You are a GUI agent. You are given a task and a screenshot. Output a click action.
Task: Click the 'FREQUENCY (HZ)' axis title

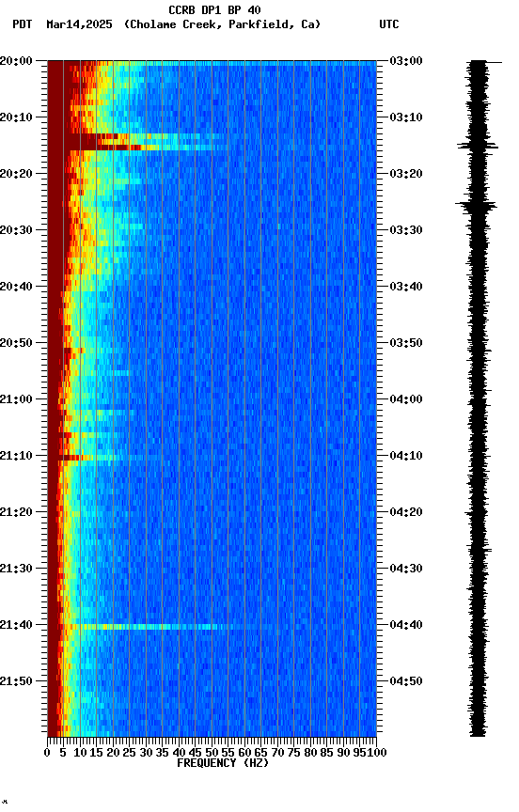click(x=223, y=763)
